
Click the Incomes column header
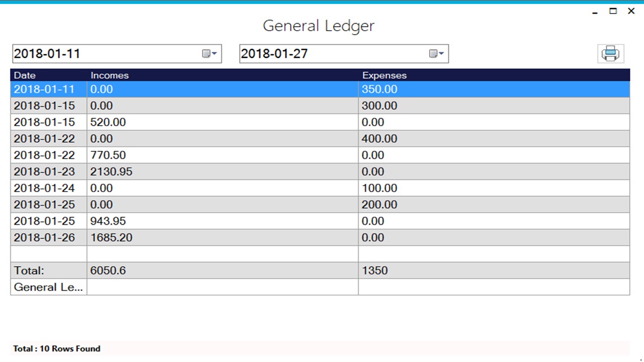click(110, 75)
